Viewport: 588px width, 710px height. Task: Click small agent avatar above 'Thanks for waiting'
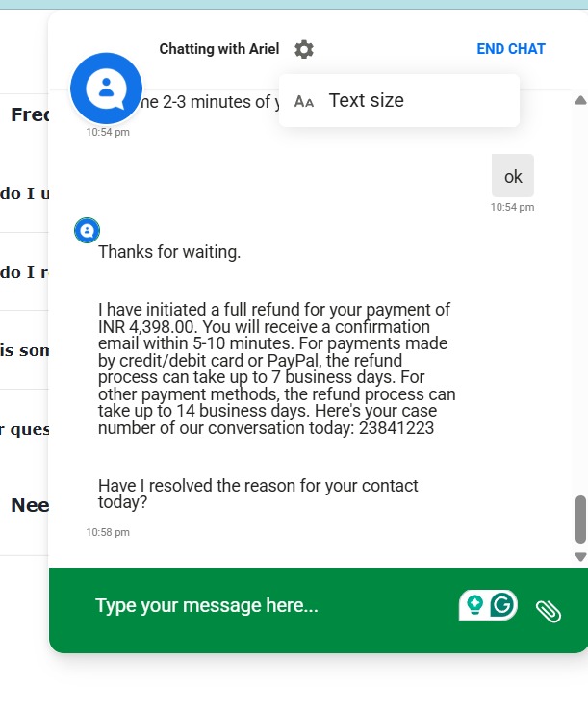click(x=88, y=231)
